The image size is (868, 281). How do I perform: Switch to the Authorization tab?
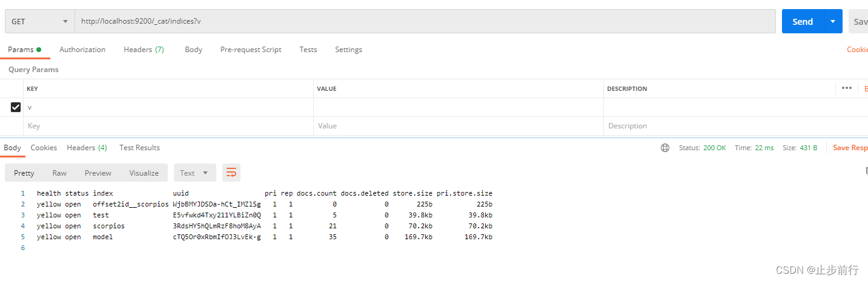(82, 50)
